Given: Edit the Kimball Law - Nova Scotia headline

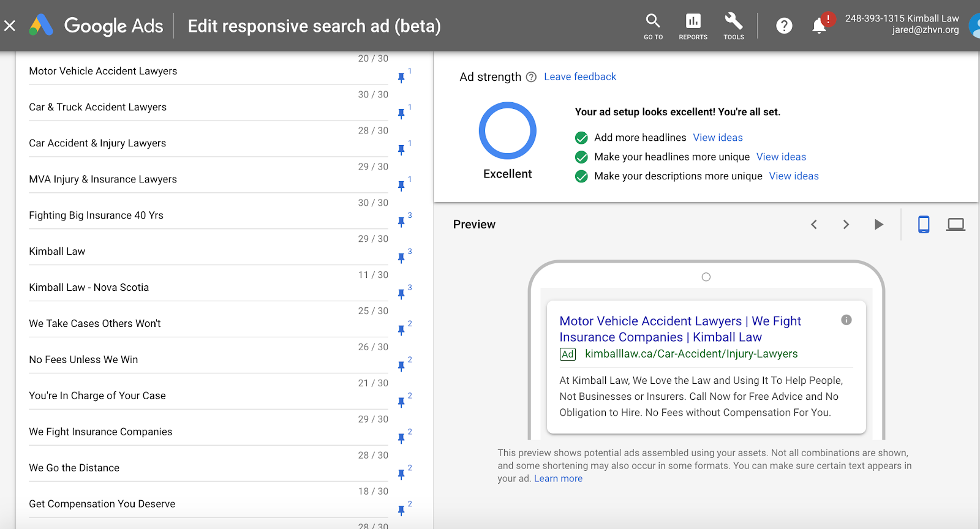Looking at the screenshot, I should pyautogui.click(x=208, y=288).
